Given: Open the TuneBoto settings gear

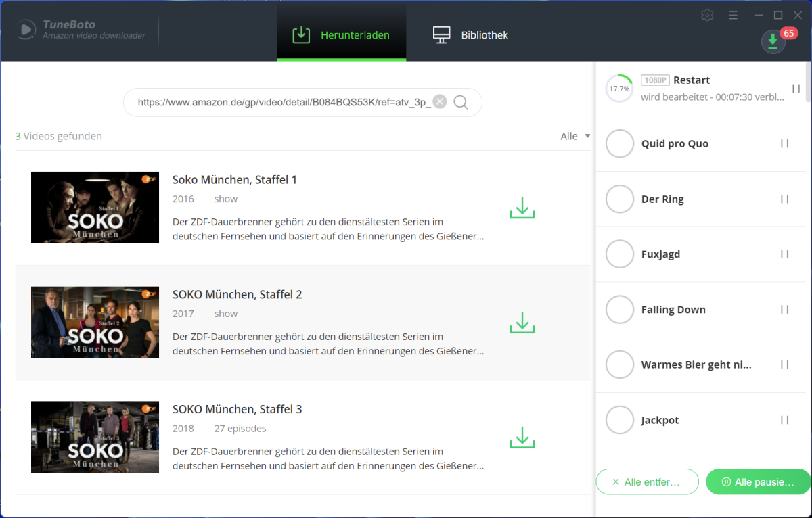Looking at the screenshot, I should (x=707, y=14).
